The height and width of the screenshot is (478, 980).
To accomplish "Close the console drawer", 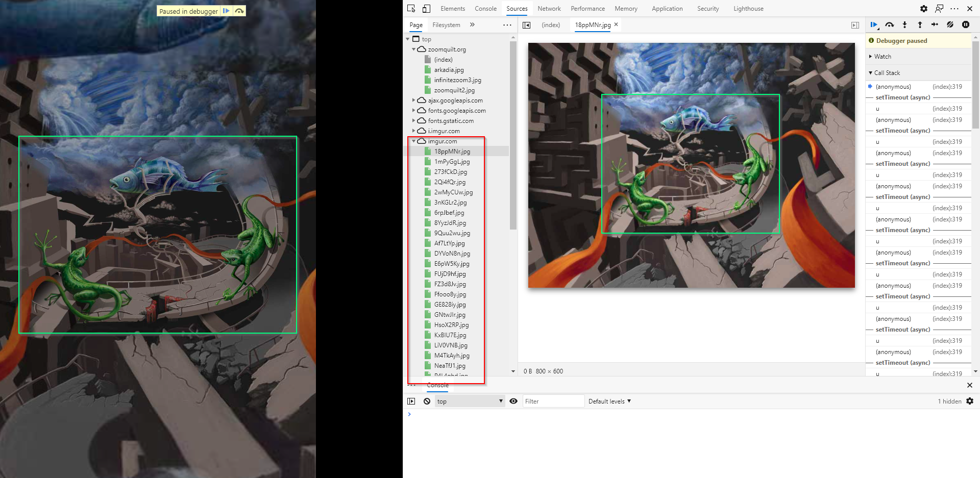I will pyautogui.click(x=970, y=385).
